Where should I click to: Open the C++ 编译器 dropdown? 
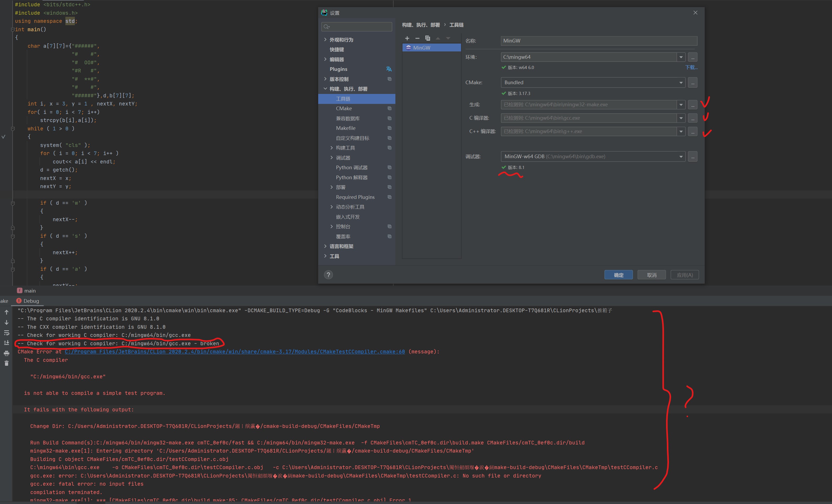point(681,131)
